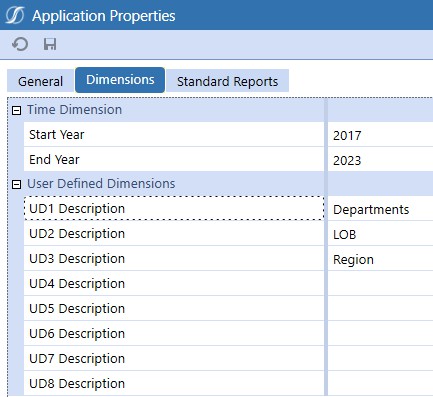Select the UD5 Description row label

coord(174,309)
